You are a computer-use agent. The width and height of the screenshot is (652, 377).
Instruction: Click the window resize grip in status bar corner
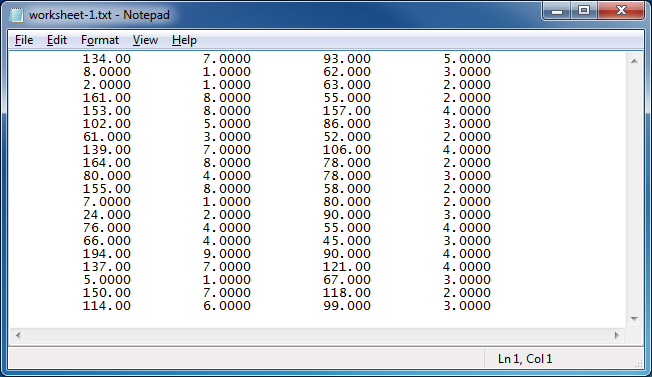(x=638, y=363)
